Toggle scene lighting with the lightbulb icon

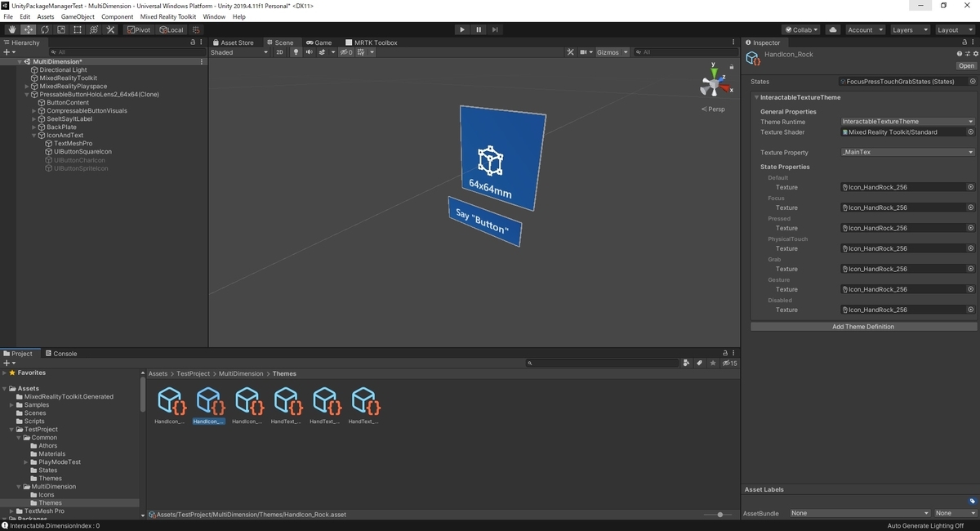coord(296,52)
